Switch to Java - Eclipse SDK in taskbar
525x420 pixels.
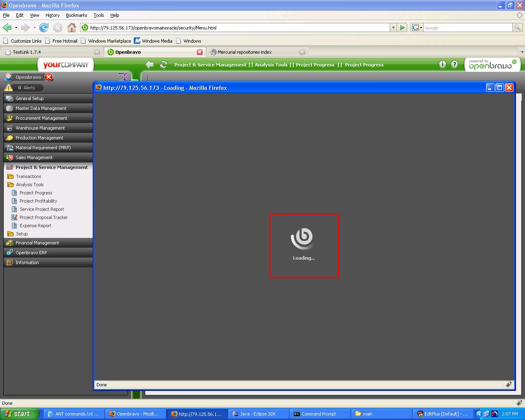click(x=258, y=414)
